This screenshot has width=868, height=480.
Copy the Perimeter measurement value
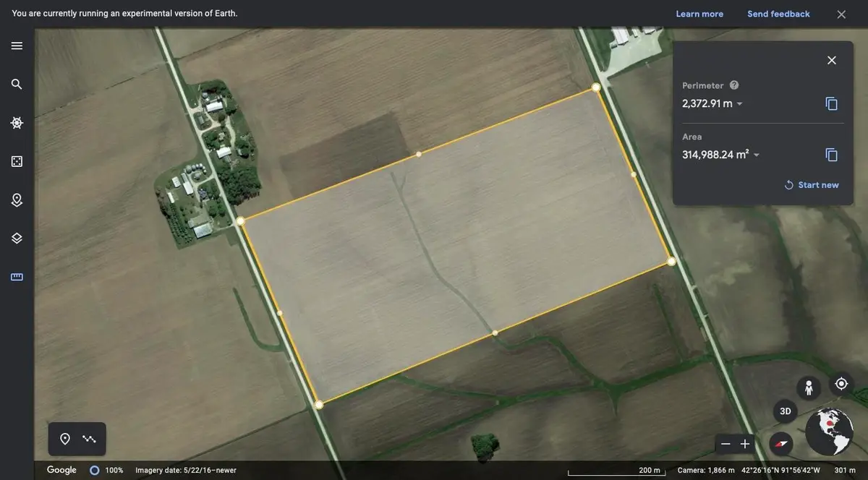pyautogui.click(x=831, y=103)
